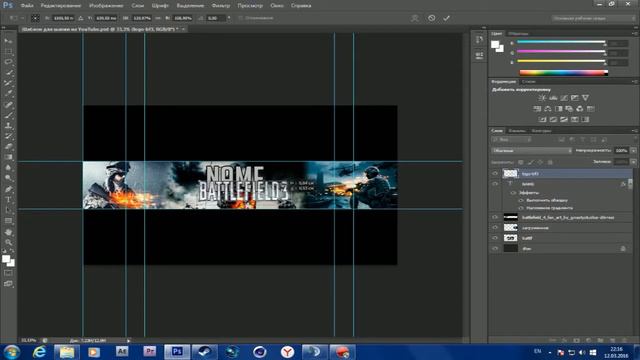Select the Eyedropper tool

click(x=8, y=93)
